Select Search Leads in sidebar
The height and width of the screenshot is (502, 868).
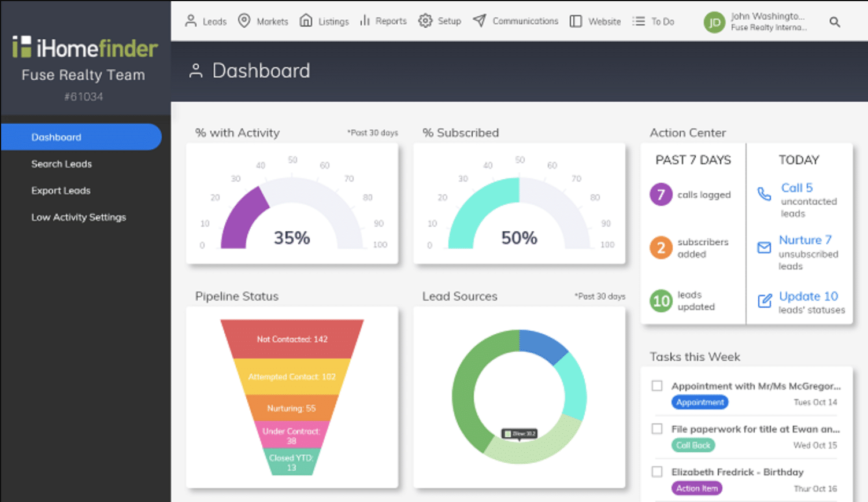(x=61, y=164)
